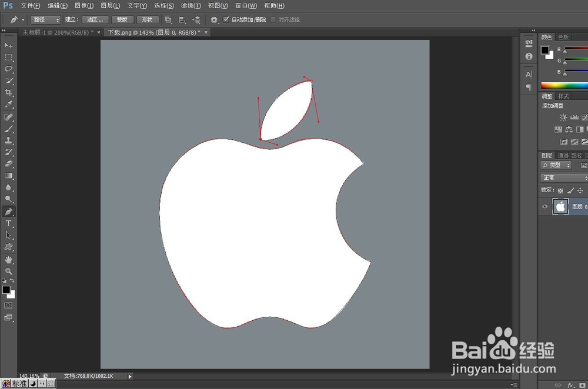The width and height of the screenshot is (588, 389).
Task: Open blend mode 正常 dropdown
Action: [564, 177]
